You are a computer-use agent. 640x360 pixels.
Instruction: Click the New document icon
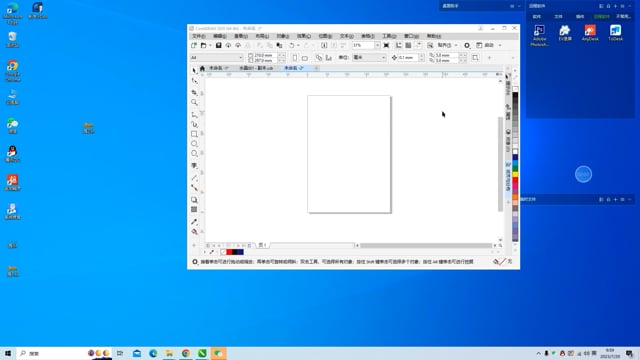pos(194,45)
